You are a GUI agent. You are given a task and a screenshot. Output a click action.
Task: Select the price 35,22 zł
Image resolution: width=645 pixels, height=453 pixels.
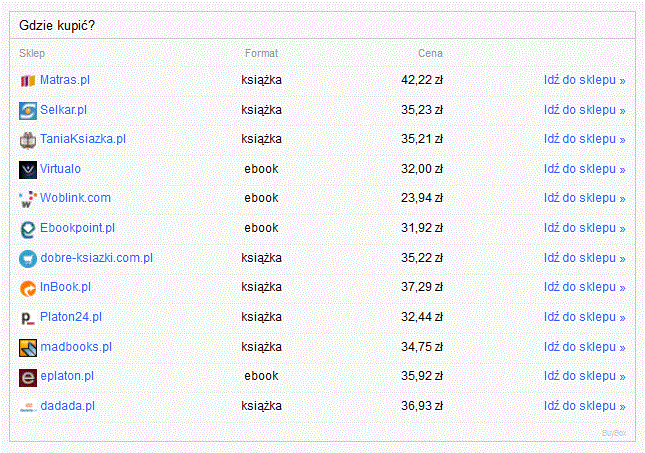pyautogui.click(x=422, y=258)
